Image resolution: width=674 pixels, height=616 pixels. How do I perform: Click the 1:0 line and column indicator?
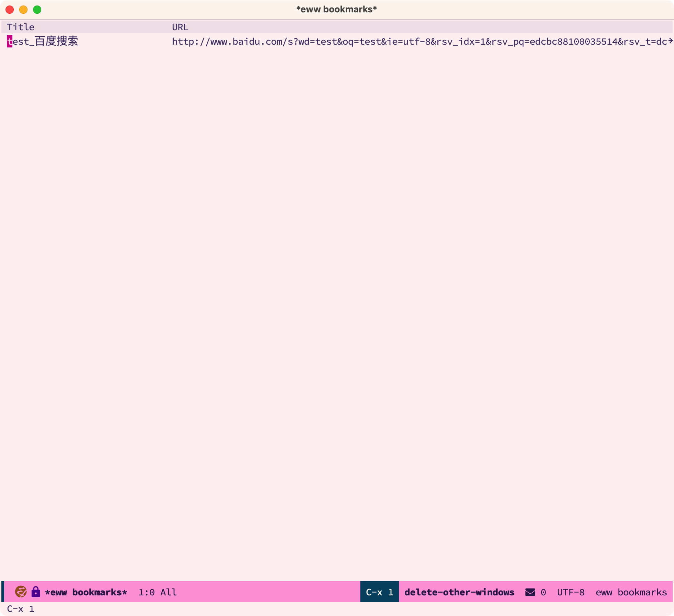point(146,592)
